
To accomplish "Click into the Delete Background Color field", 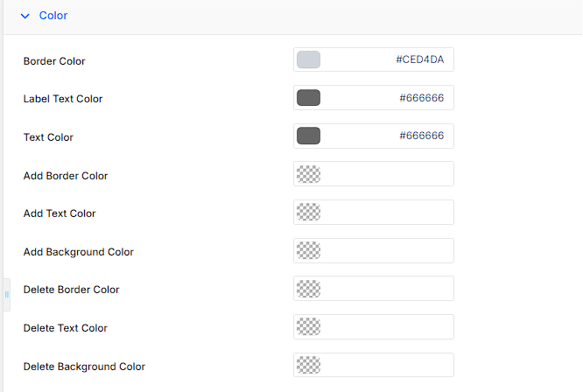I will click(x=374, y=365).
